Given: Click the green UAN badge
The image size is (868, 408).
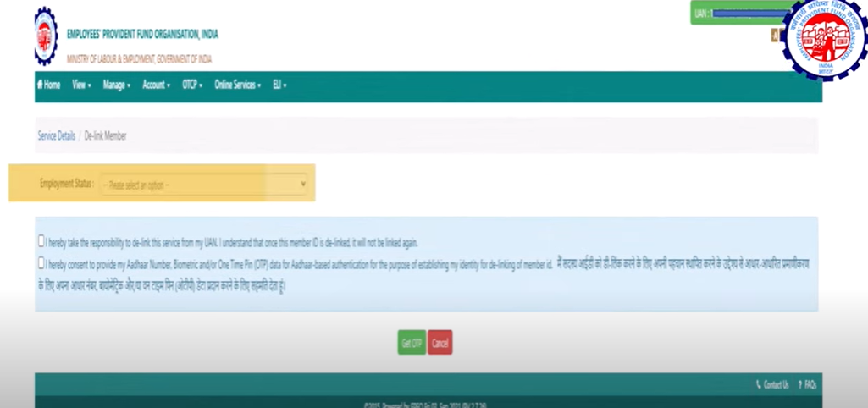Looking at the screenshot, I should pyautogui.click(x=733, y=14).
